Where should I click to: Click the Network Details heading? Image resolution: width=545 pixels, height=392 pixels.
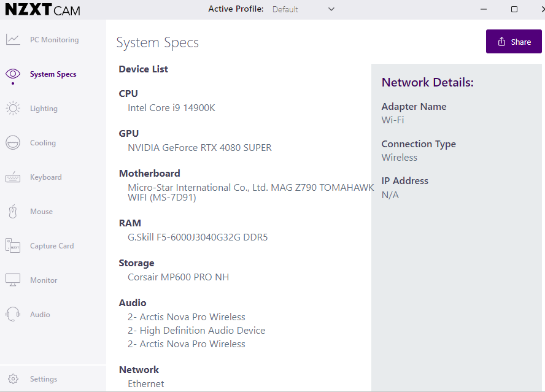click(428, 82)
